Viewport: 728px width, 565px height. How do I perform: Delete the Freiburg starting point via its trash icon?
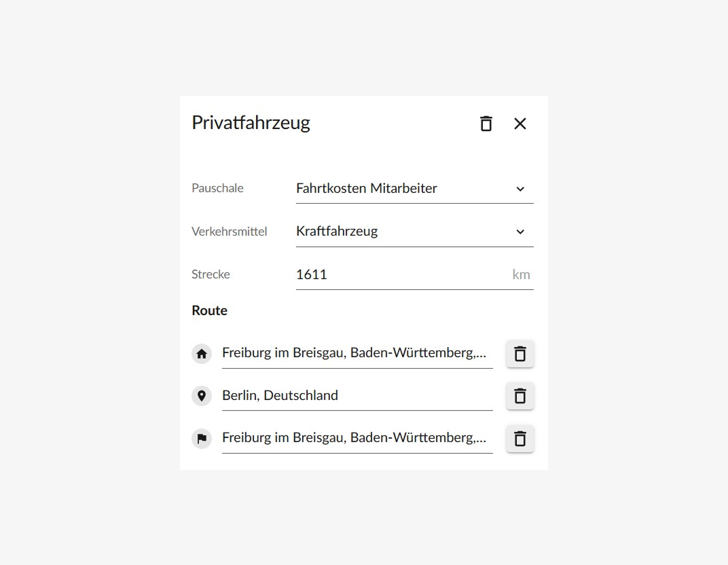point(520,353)
